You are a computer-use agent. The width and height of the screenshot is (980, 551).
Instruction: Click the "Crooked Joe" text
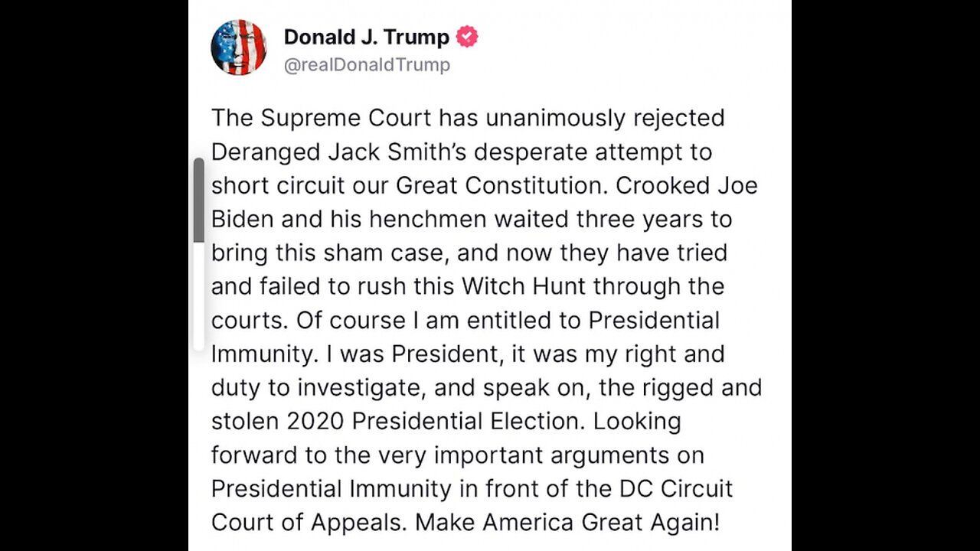(x=687, y=185)
